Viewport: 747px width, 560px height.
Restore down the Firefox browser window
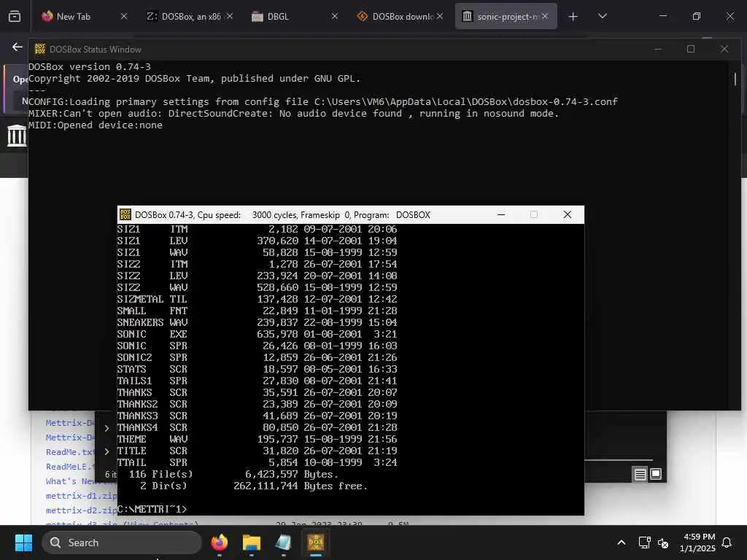[697, 16]
